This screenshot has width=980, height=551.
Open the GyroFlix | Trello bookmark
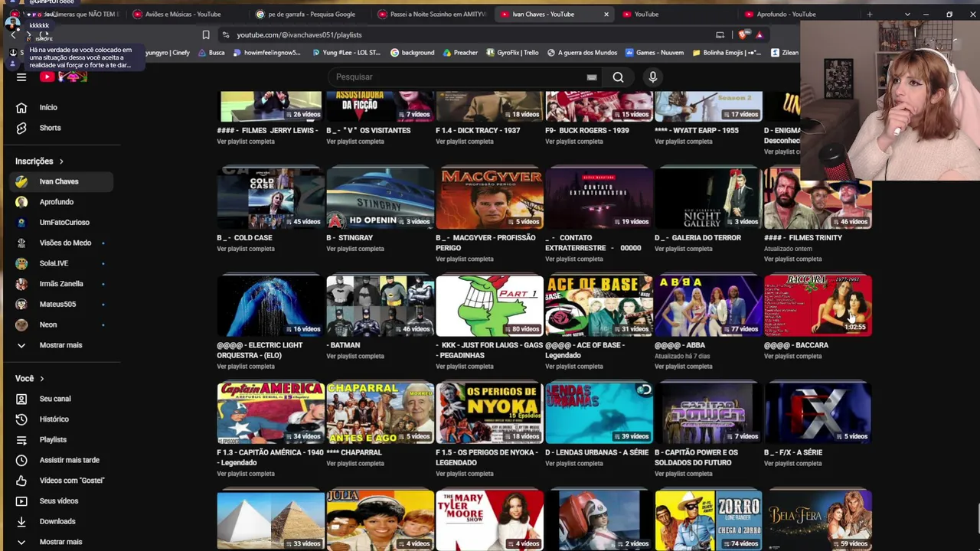pyautogui.click(x=511, y=53)
